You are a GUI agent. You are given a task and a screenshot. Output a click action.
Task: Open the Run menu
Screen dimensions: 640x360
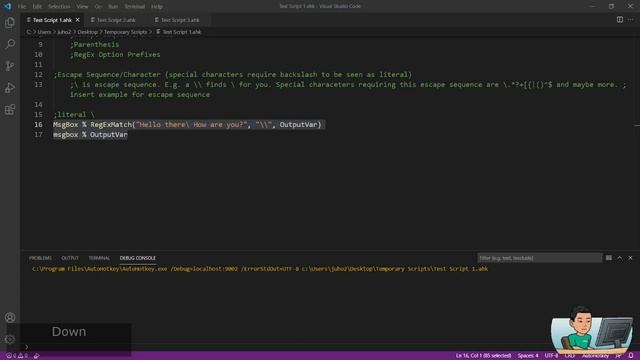(x=113, y=7)
